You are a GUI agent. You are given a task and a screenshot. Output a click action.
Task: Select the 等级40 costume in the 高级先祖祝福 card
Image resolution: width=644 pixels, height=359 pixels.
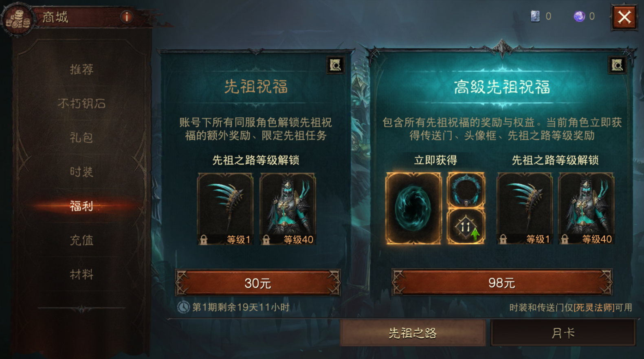click(586, 209)
